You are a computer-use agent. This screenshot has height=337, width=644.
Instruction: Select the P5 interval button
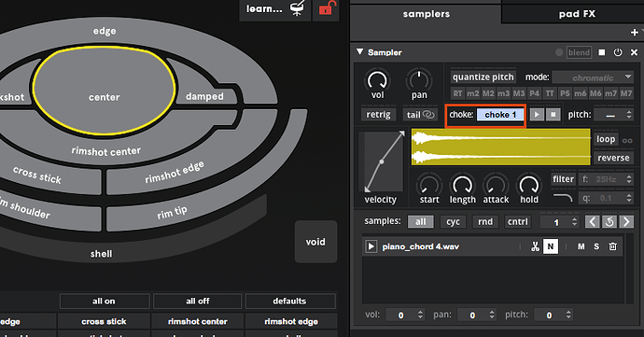(x=565, y=93)
